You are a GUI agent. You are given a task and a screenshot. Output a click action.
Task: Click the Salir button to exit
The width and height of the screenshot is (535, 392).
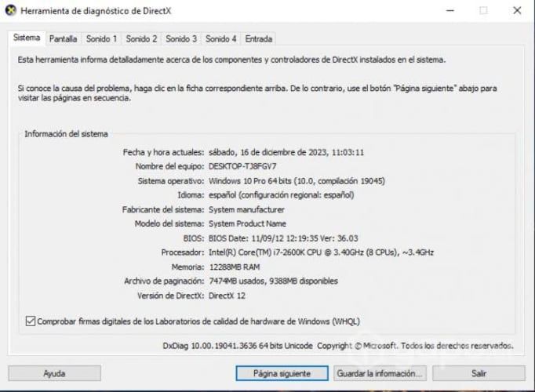pyautogui.click(x=479, y=373)
